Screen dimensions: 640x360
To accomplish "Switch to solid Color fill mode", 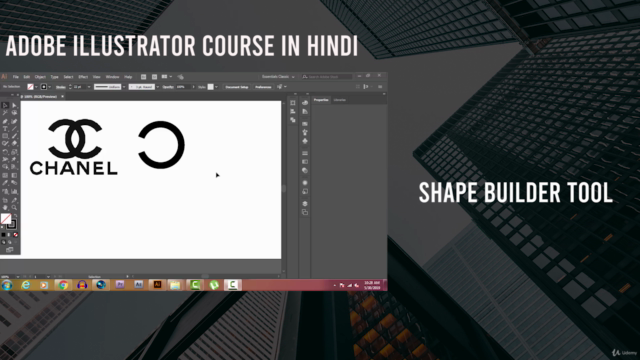I will click(3, 235).
